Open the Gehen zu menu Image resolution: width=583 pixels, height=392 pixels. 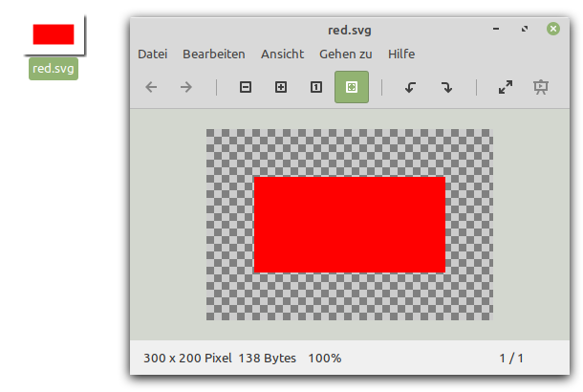click(346, 54)
